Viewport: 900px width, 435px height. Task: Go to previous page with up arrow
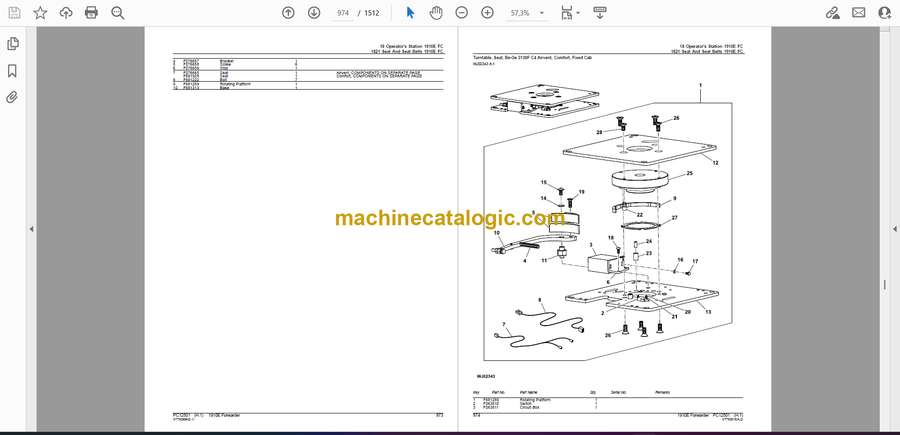pyautogui.click(x=288, y=13)
